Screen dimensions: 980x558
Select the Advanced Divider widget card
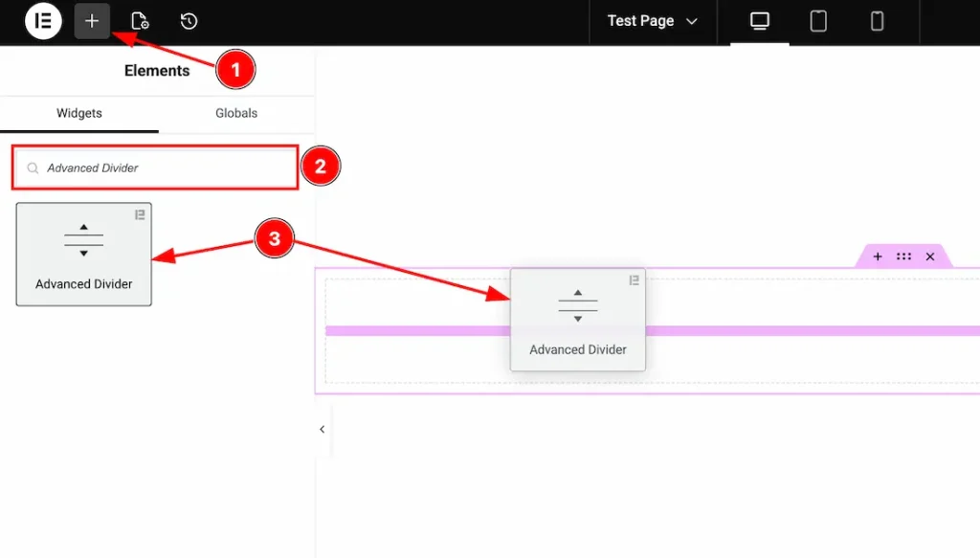(x=83, y=254)
